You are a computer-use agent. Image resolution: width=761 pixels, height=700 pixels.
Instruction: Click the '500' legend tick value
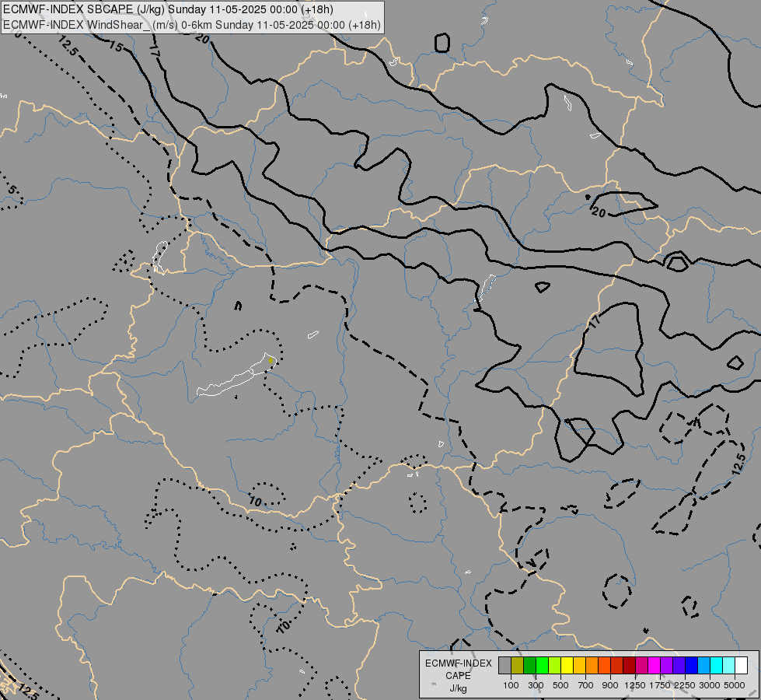[560, 685]
